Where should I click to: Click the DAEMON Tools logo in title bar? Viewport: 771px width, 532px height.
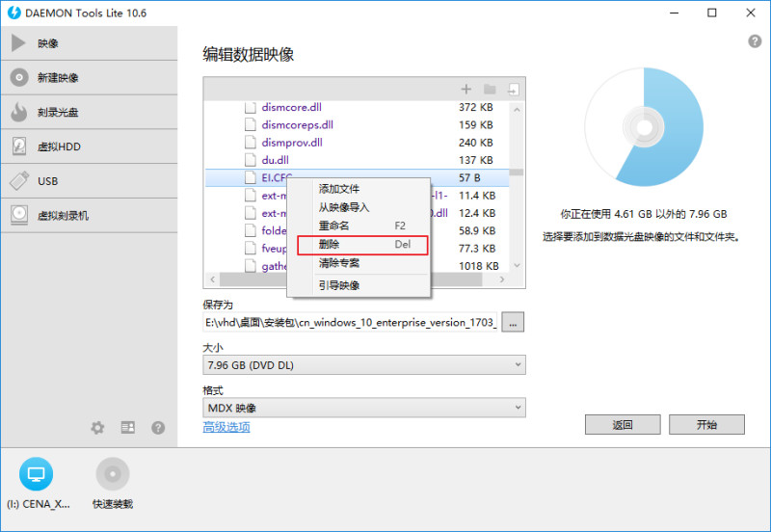(x=13, y=13)
